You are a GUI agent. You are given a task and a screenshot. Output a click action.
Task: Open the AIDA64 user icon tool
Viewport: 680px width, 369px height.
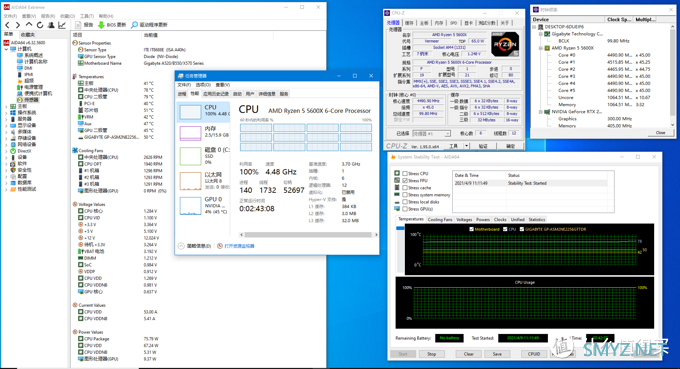pos(51,25)
